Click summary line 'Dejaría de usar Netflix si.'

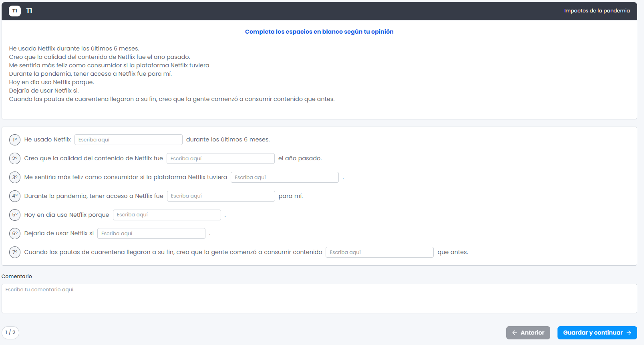pyautogui.click(x=44, y=91)
